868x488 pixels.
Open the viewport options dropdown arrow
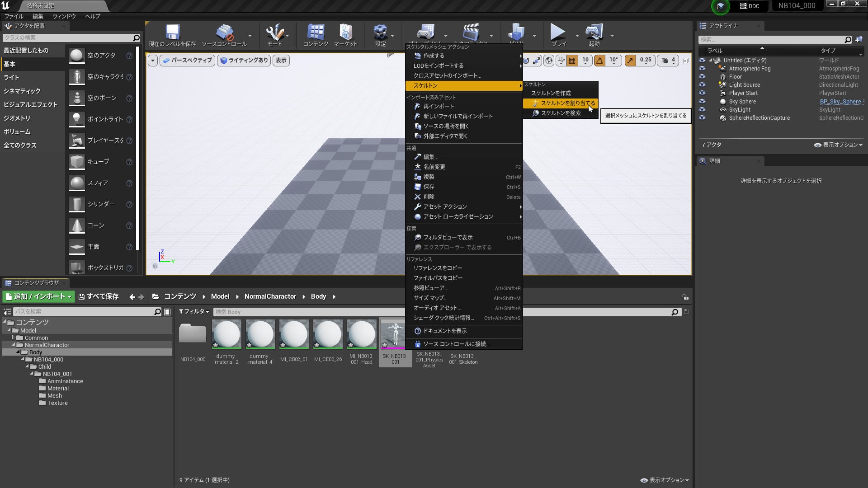click(x=153, y=61)
